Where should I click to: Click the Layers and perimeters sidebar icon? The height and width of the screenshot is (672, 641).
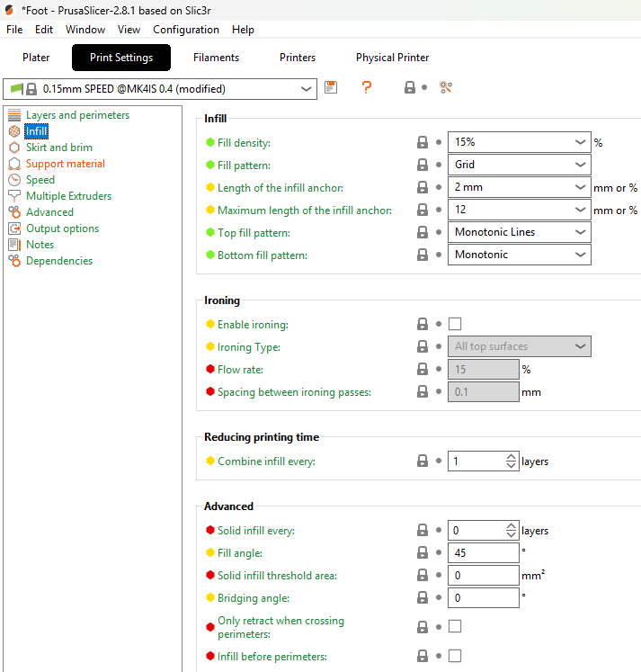tap(14, 115)
